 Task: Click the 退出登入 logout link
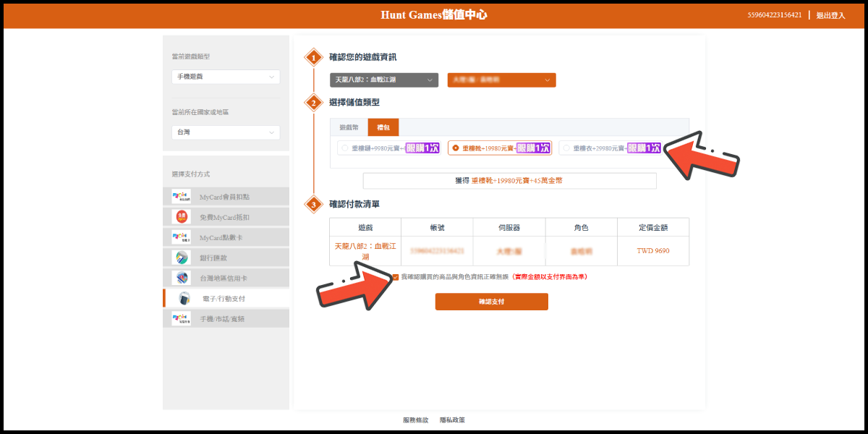pyautogui.click(x=830, y=15)
